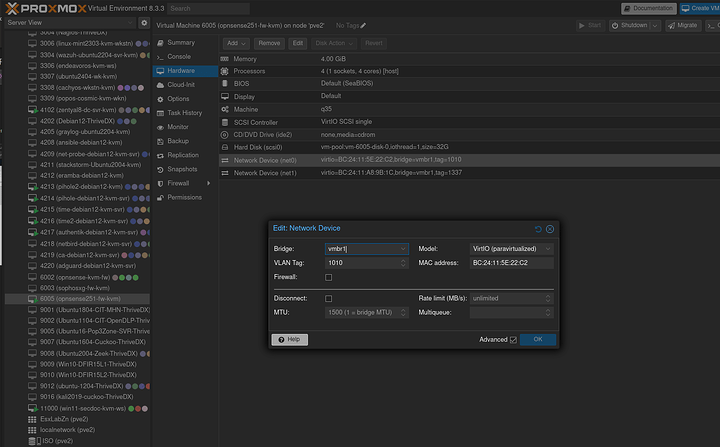The width and height of the screenshot is (720, 447).
Task: Toggle the Disconnect checkbox
Action: point(329,298)
